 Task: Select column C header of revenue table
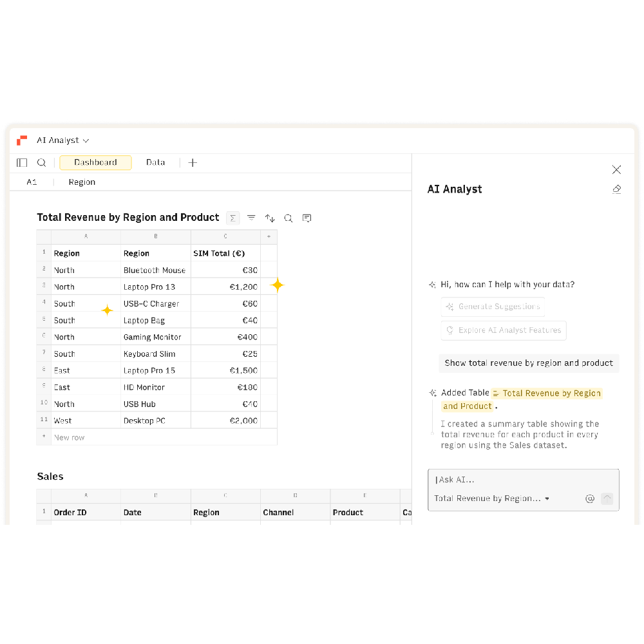[225, 236]
